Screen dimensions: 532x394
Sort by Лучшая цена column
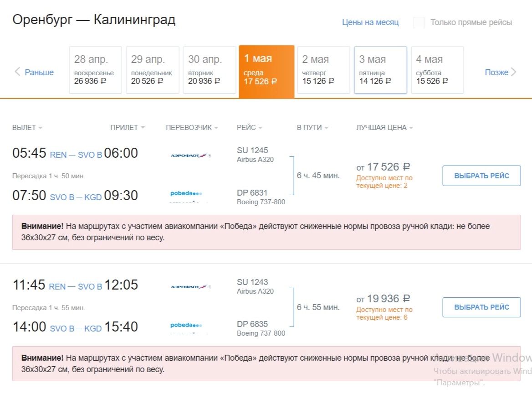click(384, 128)
